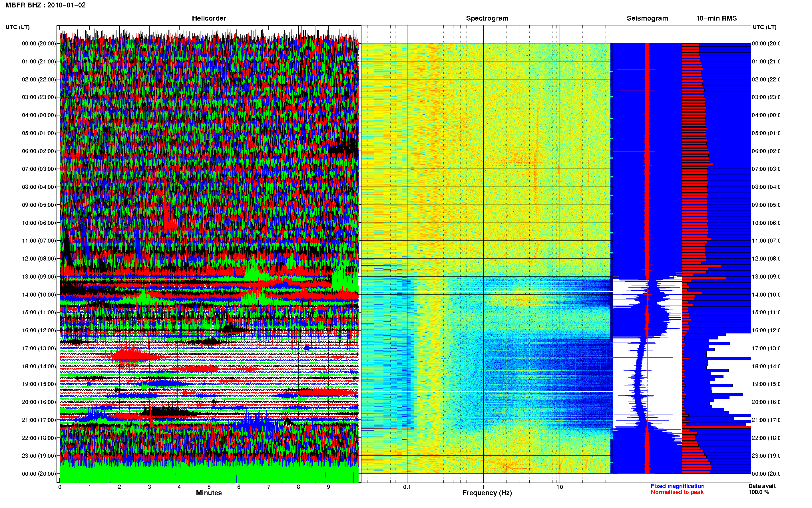Image resolution: width=812 pixels, height=508 pixels.
Task: Click minute tick label '9' under helicorder
Action: tap(328, 487)
